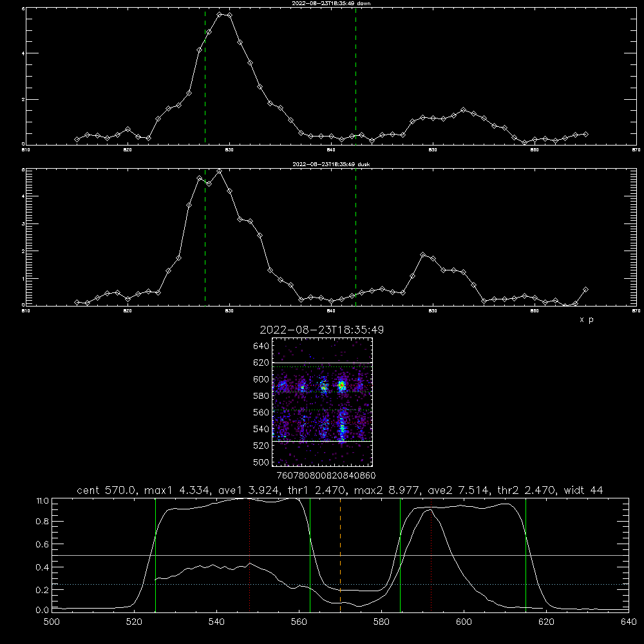Click the horizontal white 0.5 threshold line
Viewport: 644px width, 644px height.
pos(340,555)
